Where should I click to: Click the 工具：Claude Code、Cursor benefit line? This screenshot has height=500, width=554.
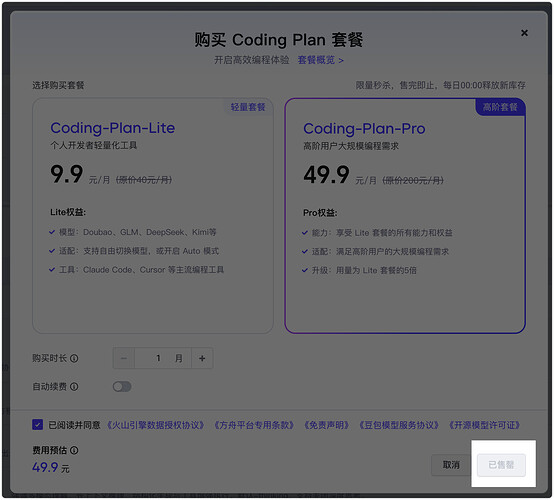coord(136,270)
